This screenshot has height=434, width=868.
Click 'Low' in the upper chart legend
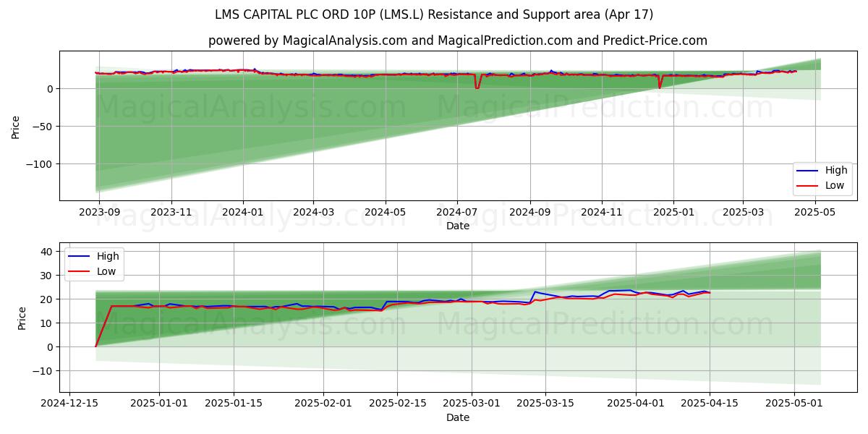[835, 185]
